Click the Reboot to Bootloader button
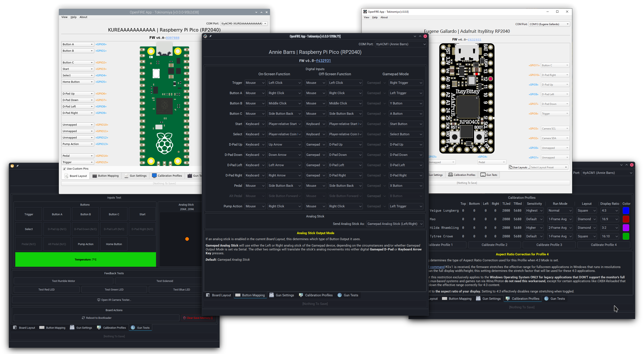This screenshot has height=354, width=644. [97, 318]
